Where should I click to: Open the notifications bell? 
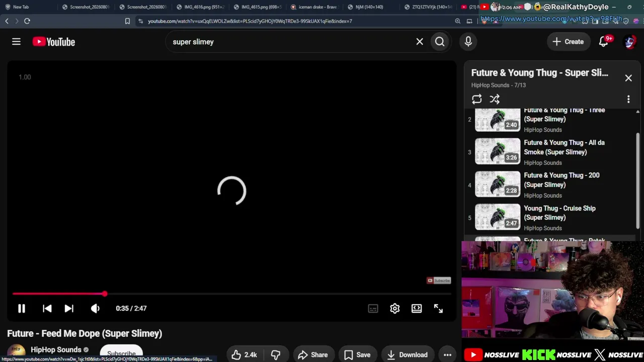click(604, 42)
